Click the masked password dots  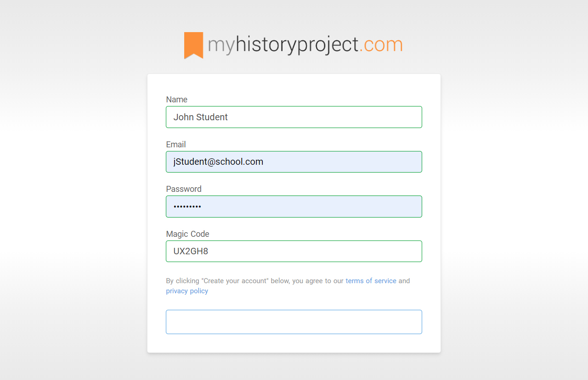point(187,207)
